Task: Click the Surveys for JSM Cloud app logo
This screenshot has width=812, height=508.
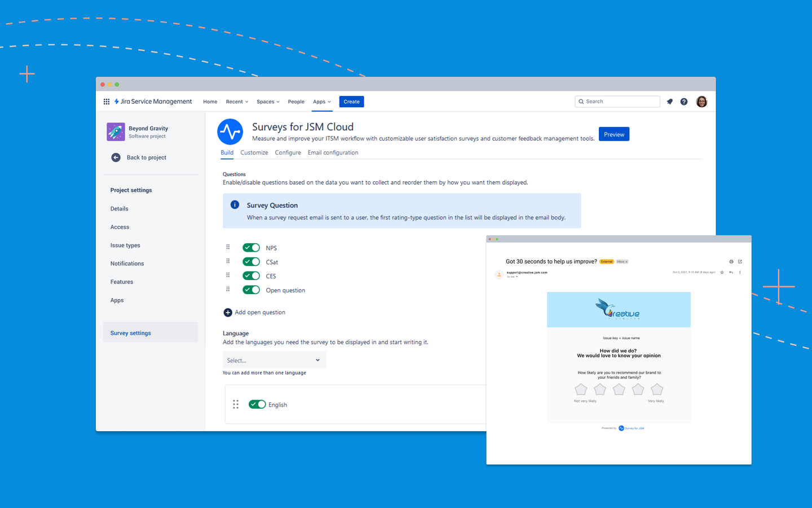Action: click(x=230, y=132)
